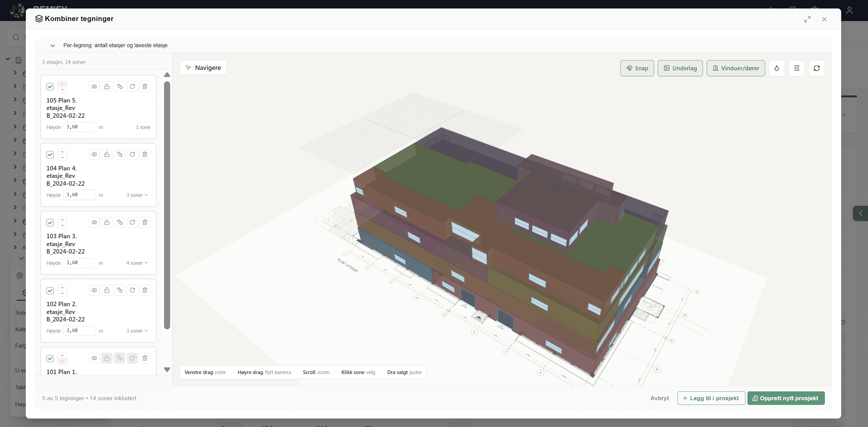Click lock icon on 104 Plan 4 card
The height and width of the screenshot is (427, 868).
click(107, 154)
